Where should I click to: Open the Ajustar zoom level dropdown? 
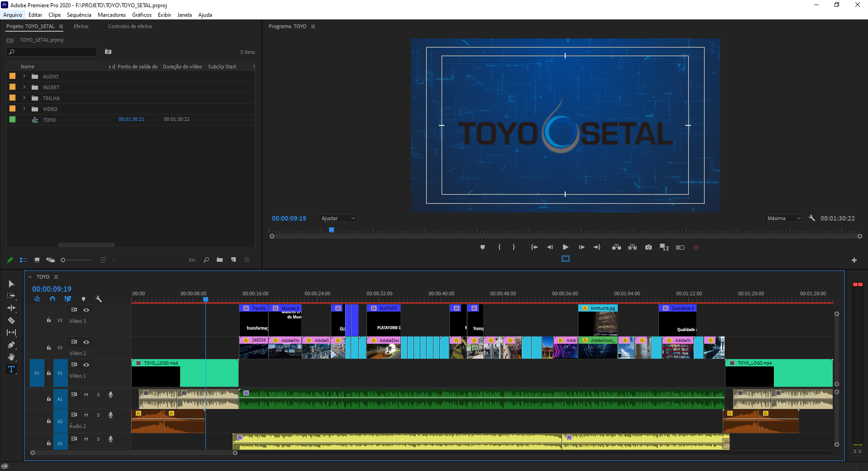coord(338,218)
